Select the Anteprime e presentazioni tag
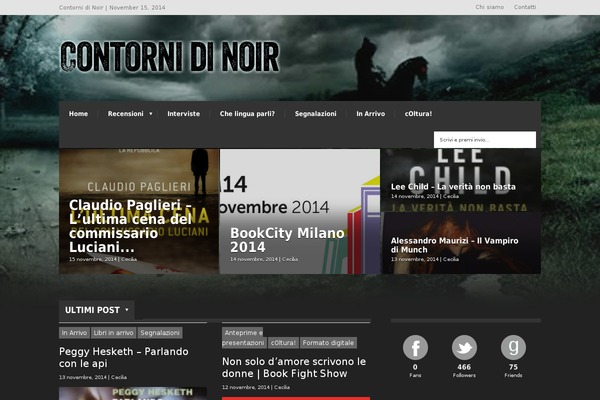The height and width of the screenshot is (400, 600). (x=243, y=338)
